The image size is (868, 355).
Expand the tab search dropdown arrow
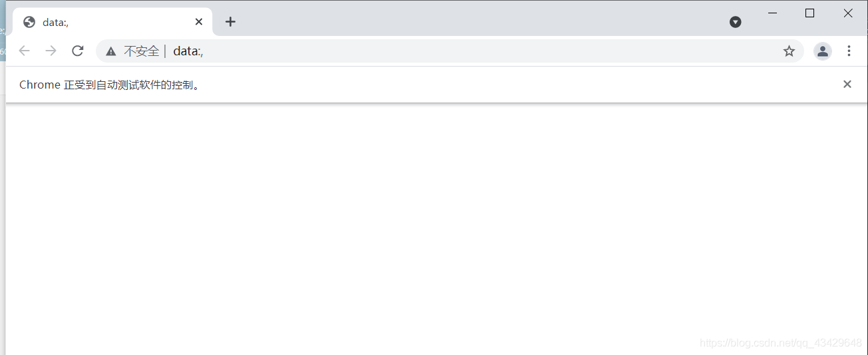735,22
